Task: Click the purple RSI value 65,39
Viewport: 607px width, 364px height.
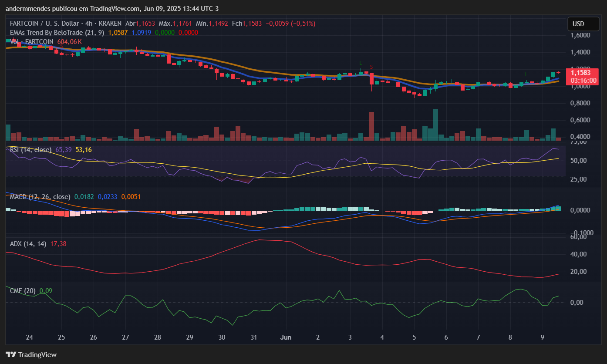Action: (64, 149)
